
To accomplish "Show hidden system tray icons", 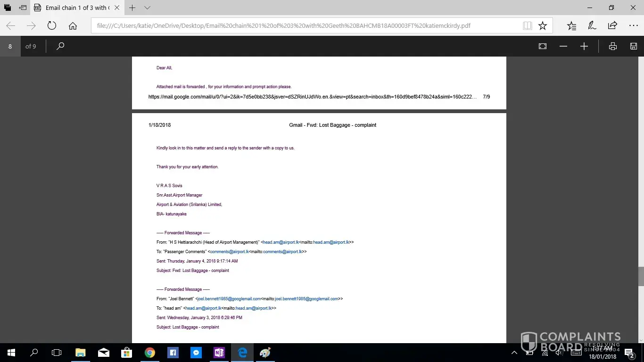I will point(514,353).
